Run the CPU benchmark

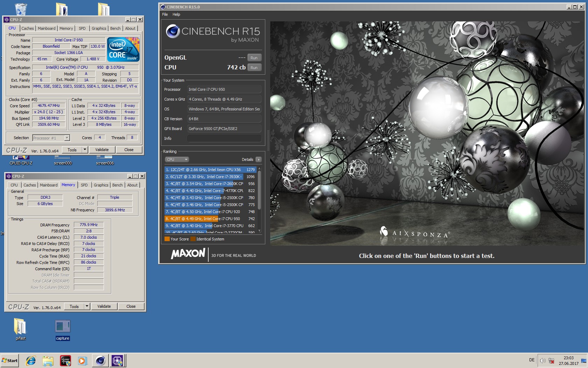tap(254, 68)
